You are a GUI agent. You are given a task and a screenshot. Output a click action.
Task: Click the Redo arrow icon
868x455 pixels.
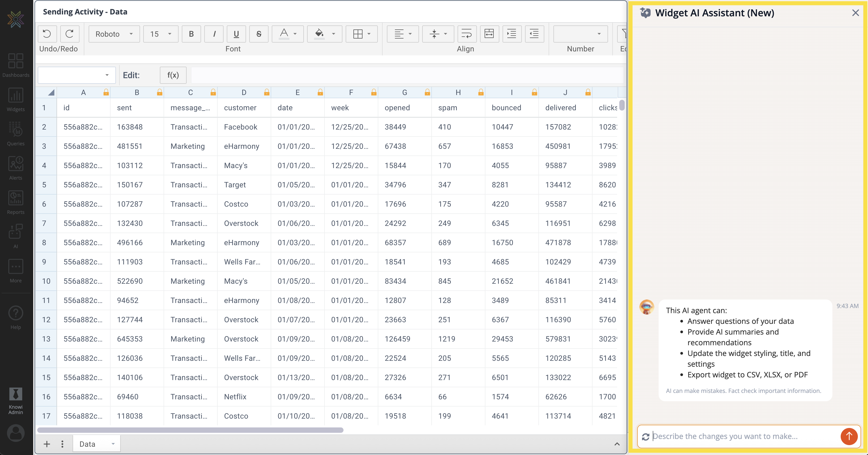[x=70, y=34]
